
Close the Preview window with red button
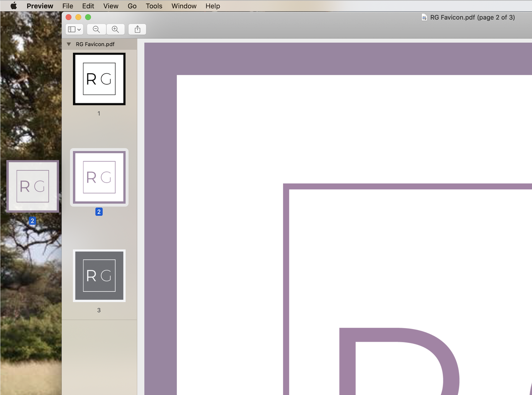(69, 17)
